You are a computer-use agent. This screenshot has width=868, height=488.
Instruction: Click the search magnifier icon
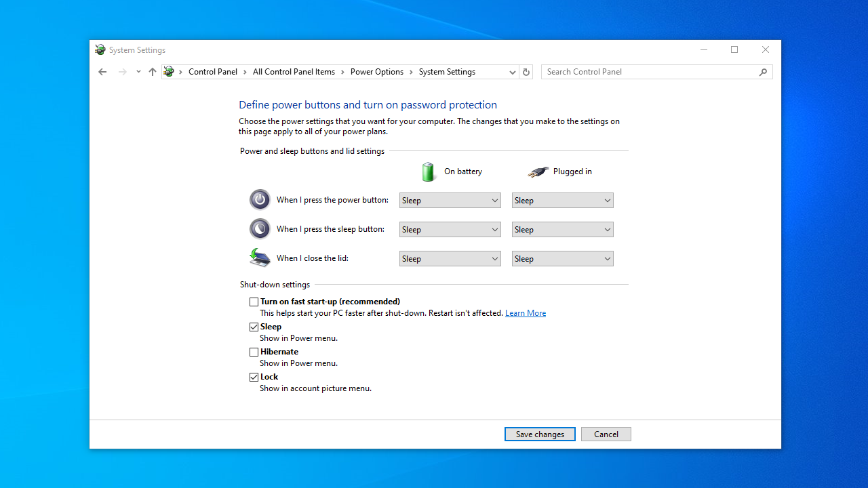click(x=763, y=72)
